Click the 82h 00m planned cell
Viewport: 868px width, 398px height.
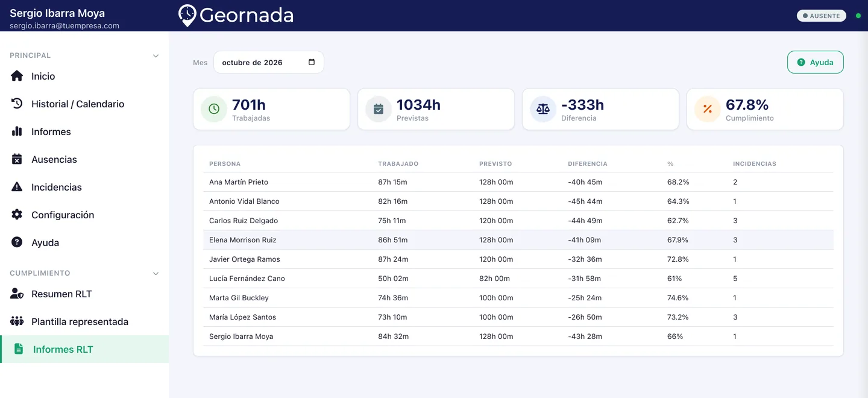(x=494, y=279)
